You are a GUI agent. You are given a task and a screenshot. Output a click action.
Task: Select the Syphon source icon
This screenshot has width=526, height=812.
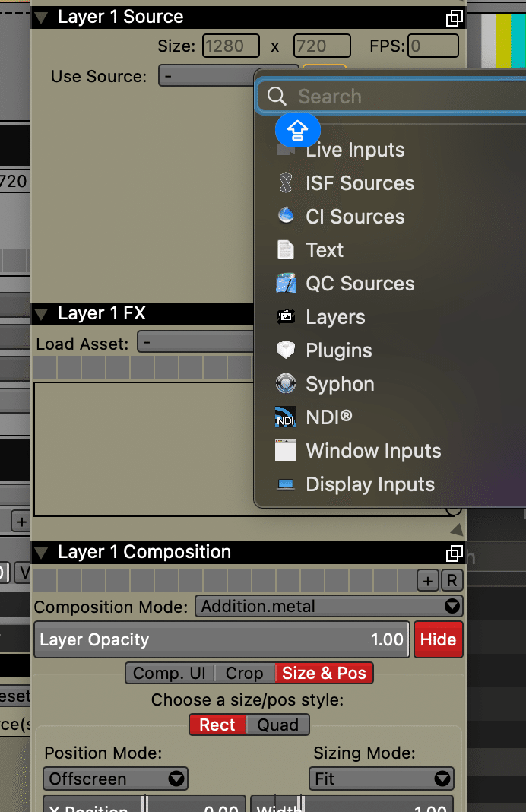pos(285,384)
